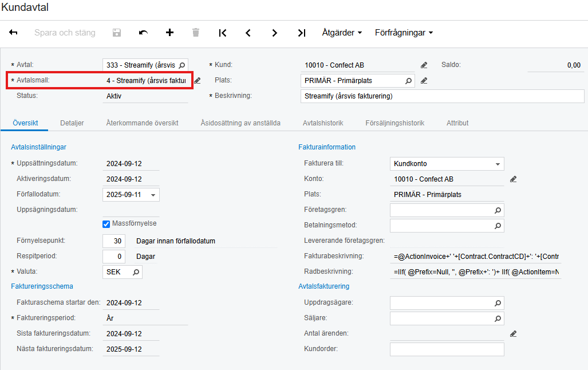This screenshot has height=370, width=588.
Task: Click the Faktureringsschema section heading
Action: click(42, 286)
